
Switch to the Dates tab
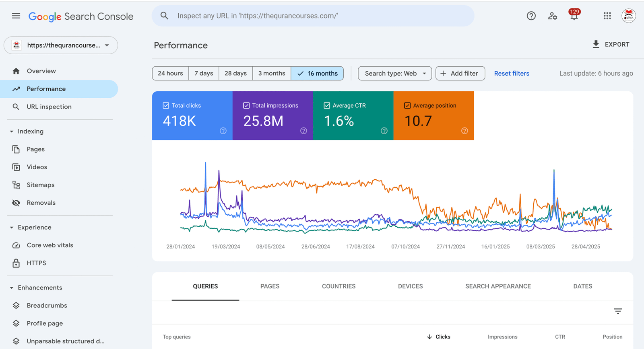point(582,286)
